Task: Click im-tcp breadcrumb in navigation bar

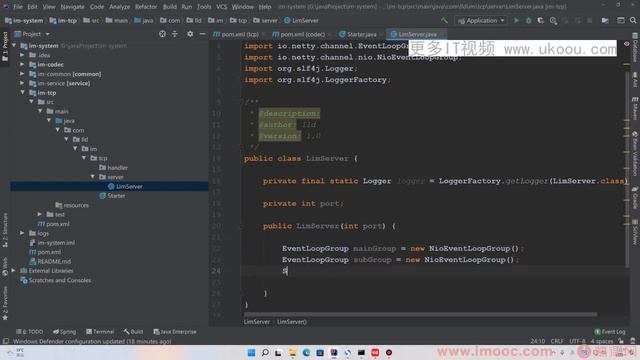Action: click(63, 20)
